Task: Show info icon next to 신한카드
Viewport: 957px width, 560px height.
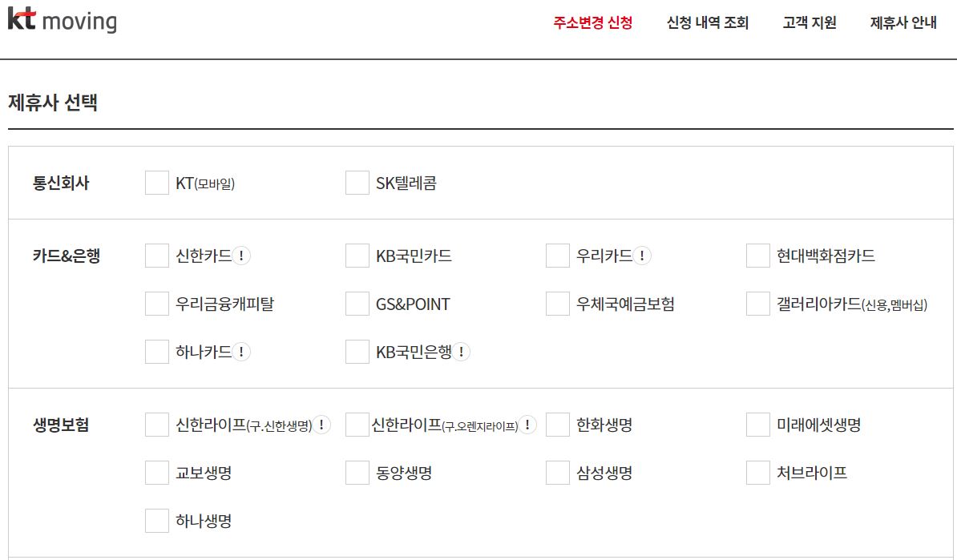Action: (241, 256)
